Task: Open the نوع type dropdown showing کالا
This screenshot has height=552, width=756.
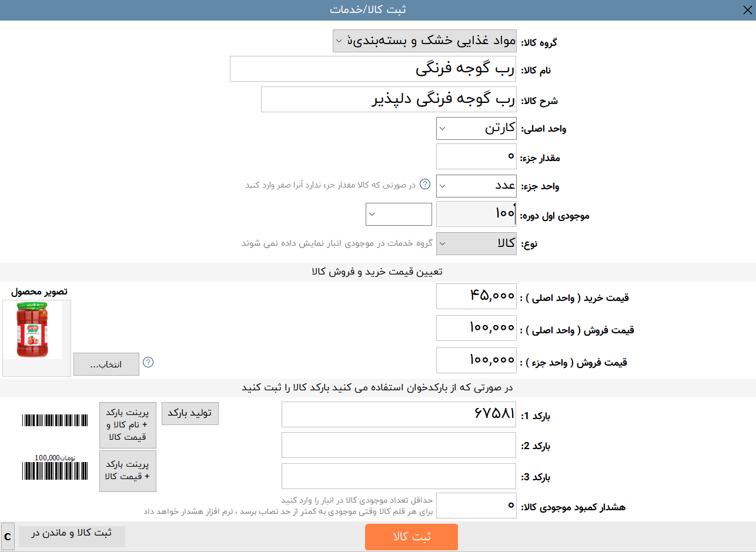Action: (x=476, y=243)
